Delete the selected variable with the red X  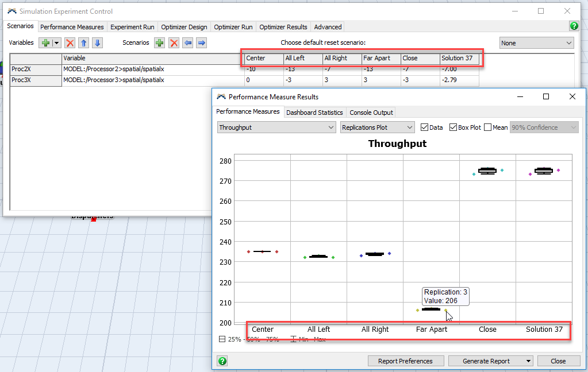point(70,43)
